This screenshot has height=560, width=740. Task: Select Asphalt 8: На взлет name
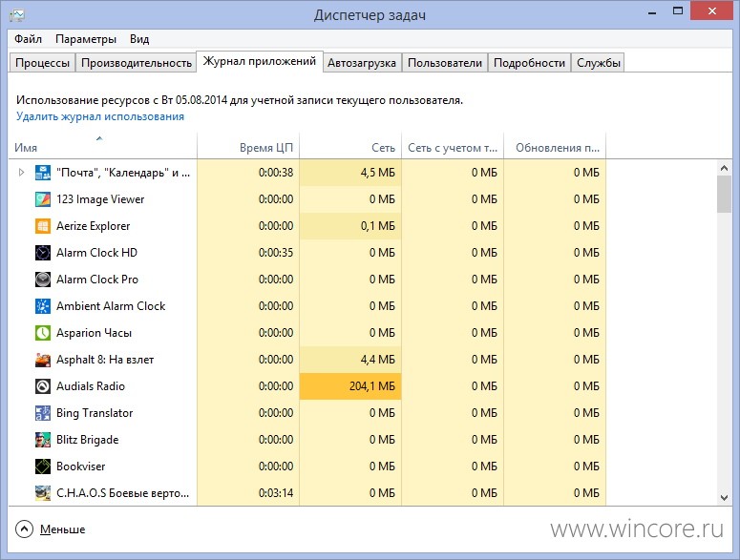(x=105, y=360)
